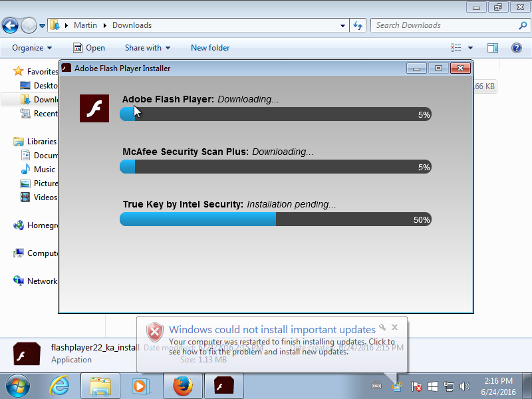The height and width of the screenshot is (399, 532).
Task: Switch to Firefox on the taskbar
Action: (182, 386)
